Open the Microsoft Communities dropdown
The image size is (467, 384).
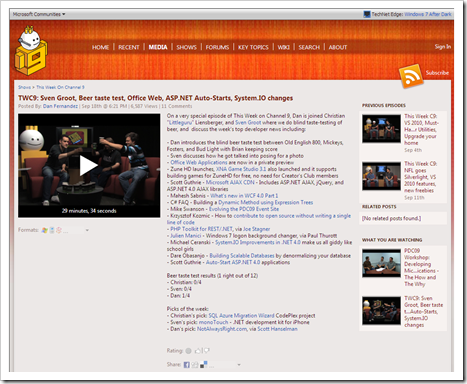[39, 14]
